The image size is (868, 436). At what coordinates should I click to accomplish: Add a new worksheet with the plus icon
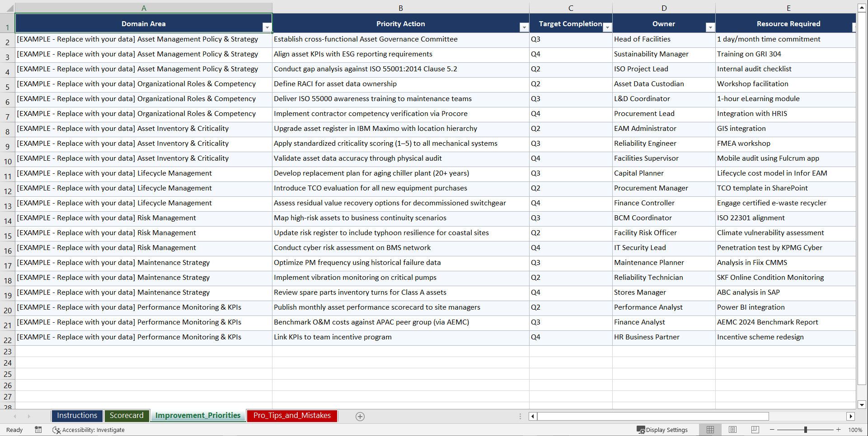click(x=360, y=416)
